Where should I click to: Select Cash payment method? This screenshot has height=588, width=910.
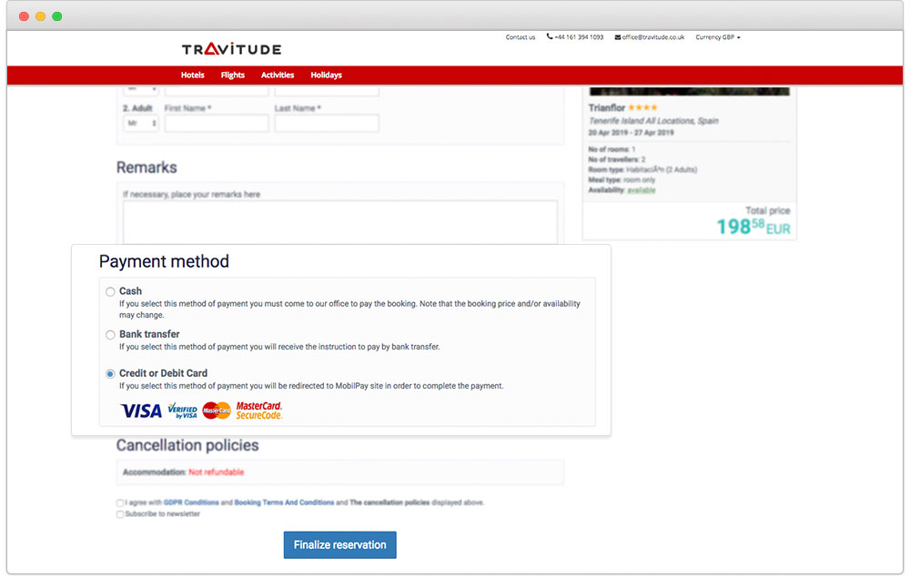pyautogui.click(x=110, y=291)
